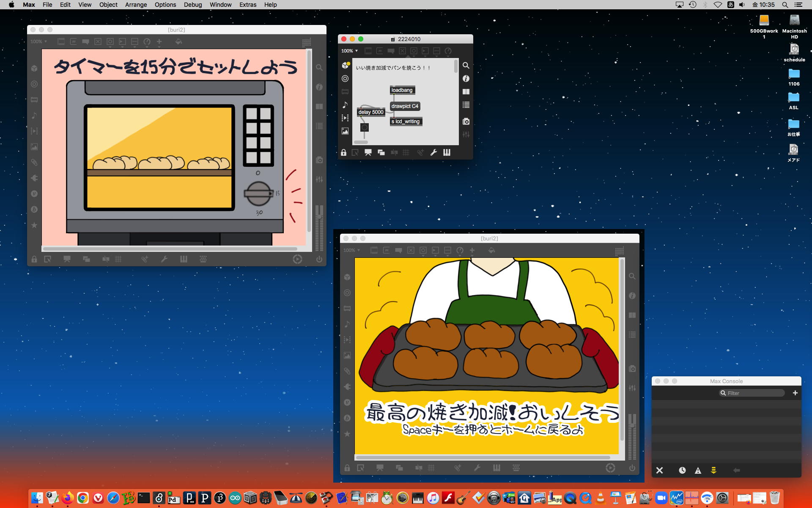
Task: Click the drawpict C4 message box
Action: 404,106
